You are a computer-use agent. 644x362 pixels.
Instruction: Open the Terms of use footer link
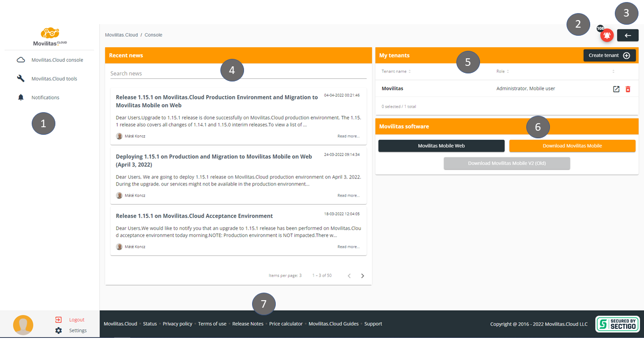(x=212, y=324)
